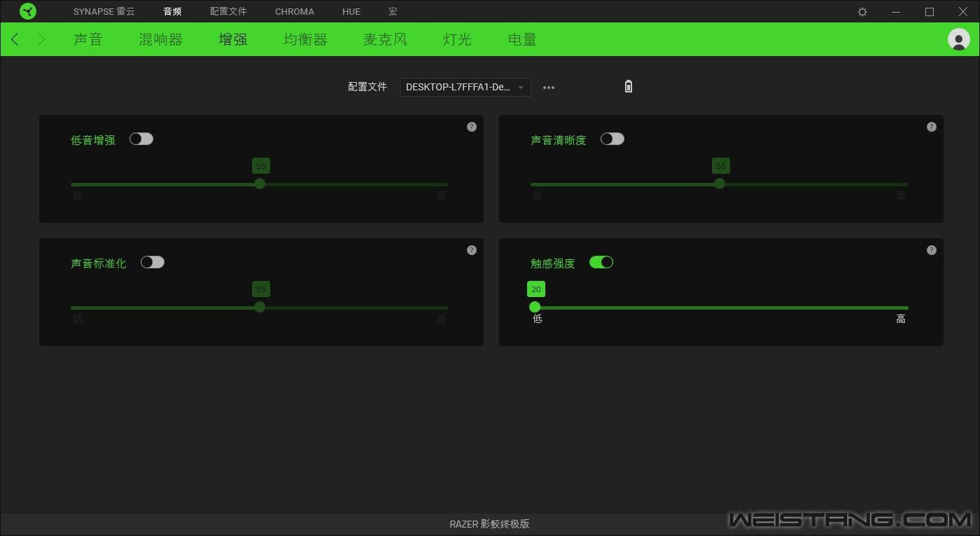Click the Razer logo icon
The height and width of the screenshot is (536, 980).
point(28,11)
